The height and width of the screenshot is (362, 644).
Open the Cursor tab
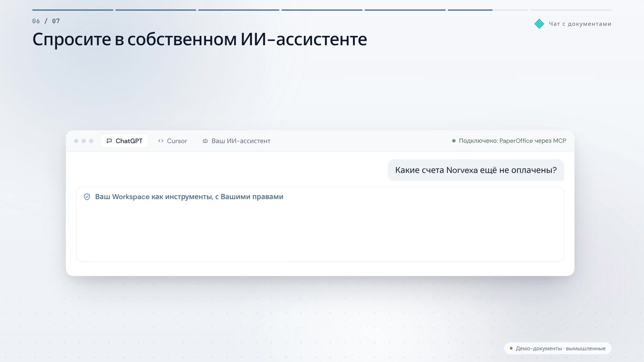173,141
